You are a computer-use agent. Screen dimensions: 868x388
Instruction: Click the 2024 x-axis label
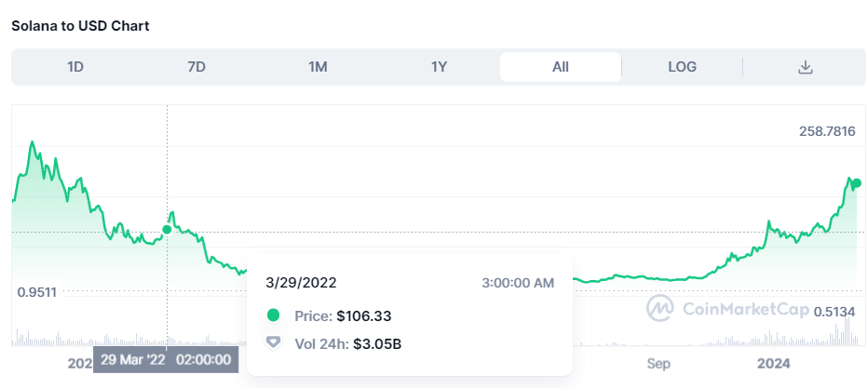[x=773, y=364]
